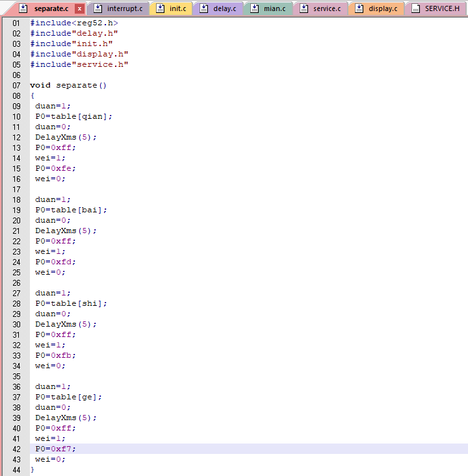This screenshot has width=468, height=476.
Task: Click line number 42 in the gutter
Action: pos(16,449)
